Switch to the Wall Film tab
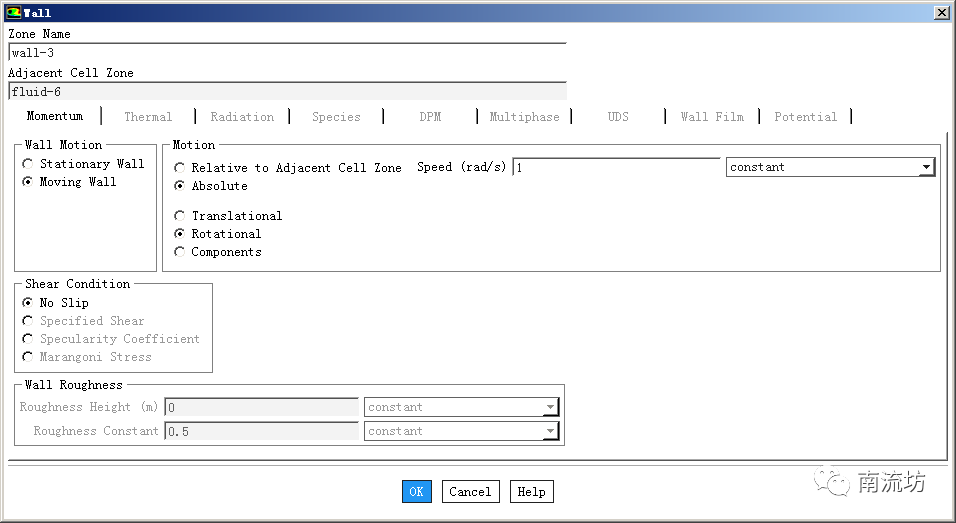The width and height of the screenshot is (956, 523). [712, 116]
